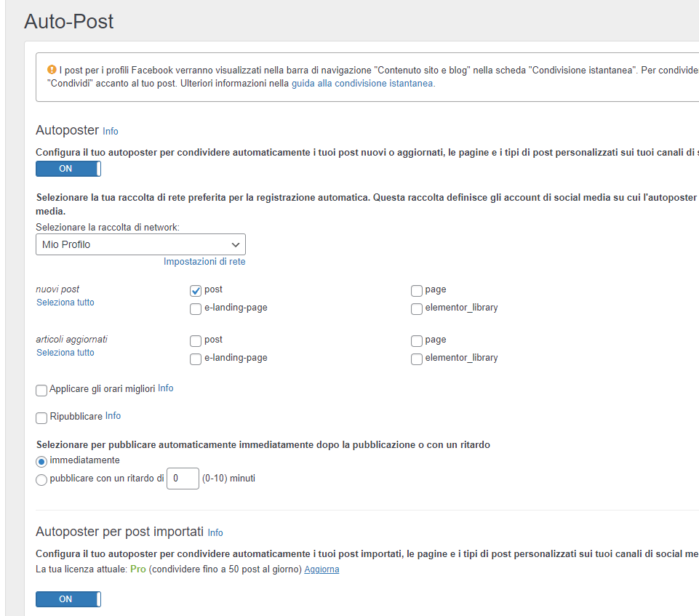
Task: Check e-landing-page under nuovi post
Action: pyautogui.click(x=196, y=309)
